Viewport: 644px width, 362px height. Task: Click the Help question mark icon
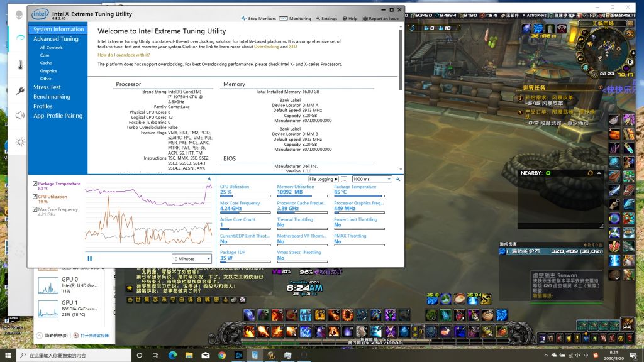pos(345,18)
